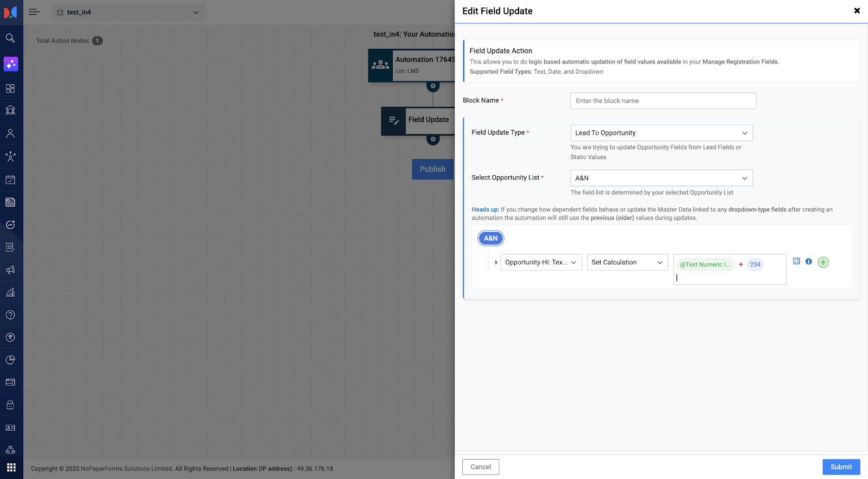Screen dimensions: 868x479
Task: Click the 234 value chip in formula
Action: [755, 265]
